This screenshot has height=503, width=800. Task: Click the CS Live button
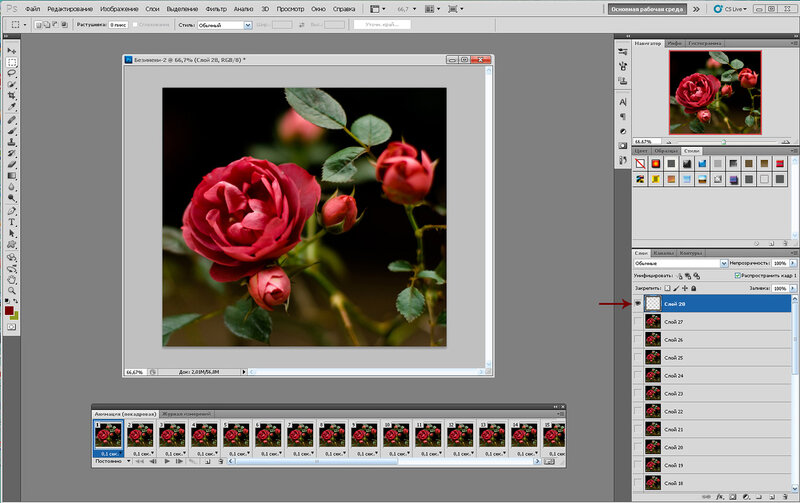click(x=731, y=9)
